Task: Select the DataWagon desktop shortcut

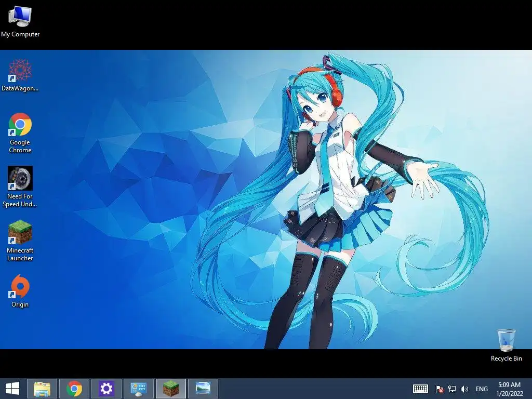Action: tap(20, 75)
